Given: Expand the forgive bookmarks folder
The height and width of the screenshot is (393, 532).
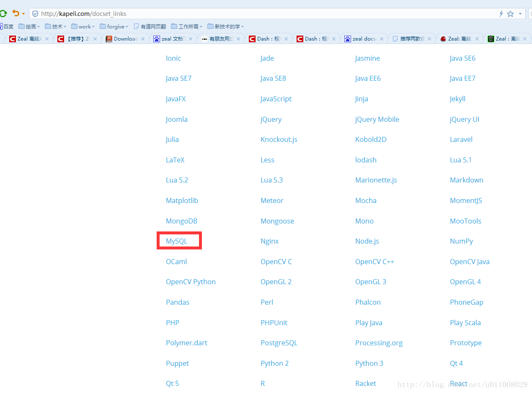Looking at the screenshot, I should (114, 26).
